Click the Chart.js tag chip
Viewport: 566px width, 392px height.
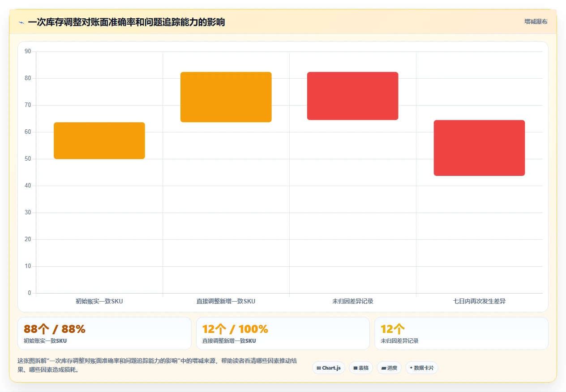click(329, 368)
